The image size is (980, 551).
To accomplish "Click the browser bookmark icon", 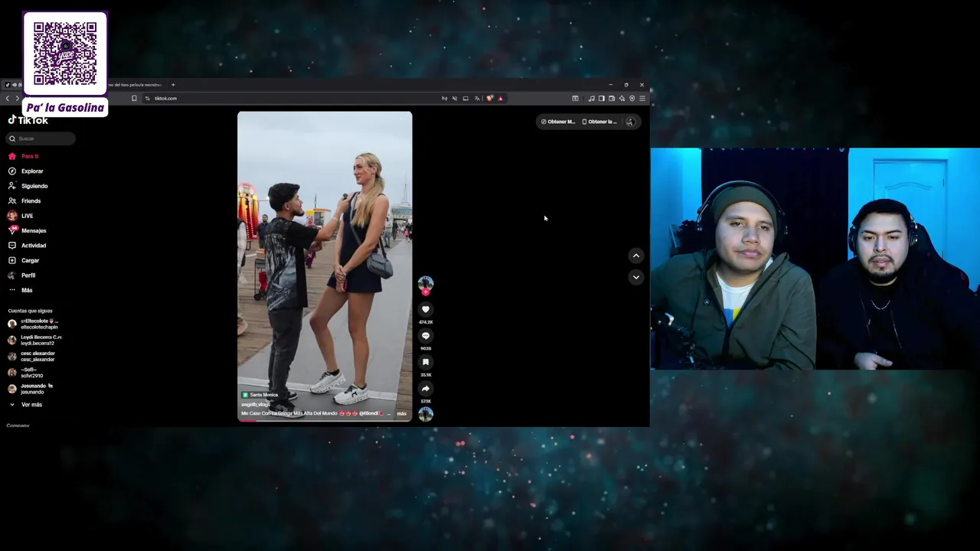I will [x=134, y=98].
